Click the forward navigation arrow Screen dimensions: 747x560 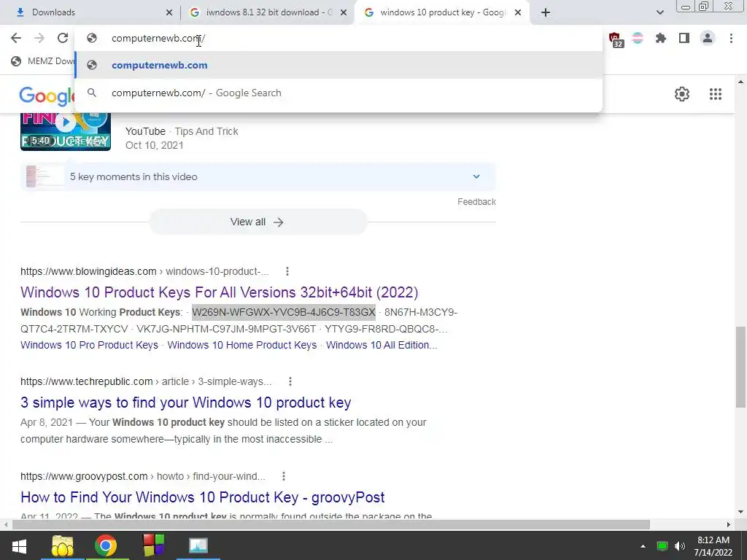[x=39, y=38]
